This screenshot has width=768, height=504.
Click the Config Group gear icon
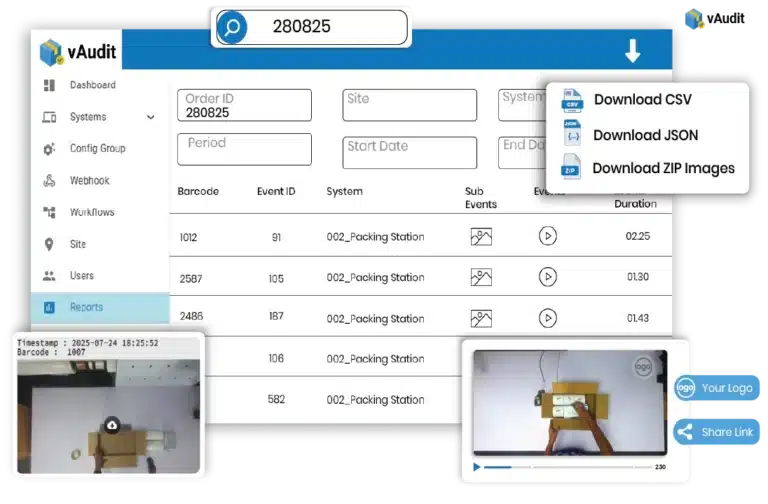point(49,149)
